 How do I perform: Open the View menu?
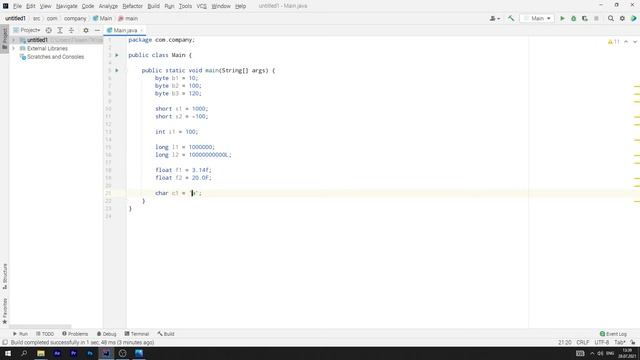tap(45, 6)
